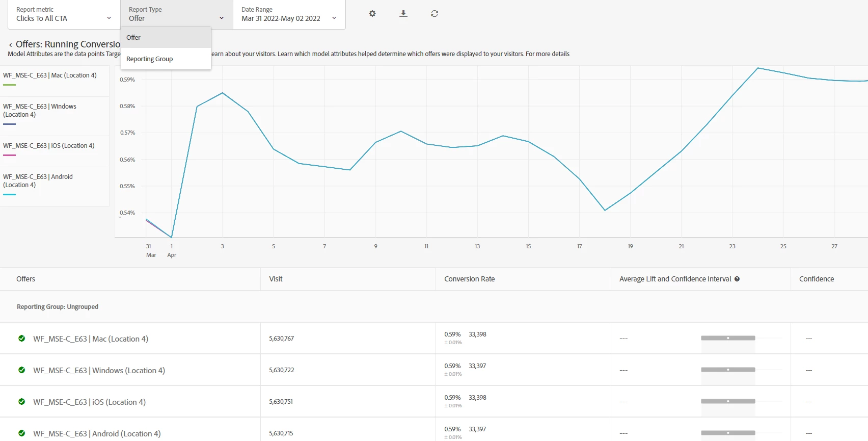Viewport: 868px width, 441px height.
Task: Click 0.54% y-axis label on chart
Action: 127,213
